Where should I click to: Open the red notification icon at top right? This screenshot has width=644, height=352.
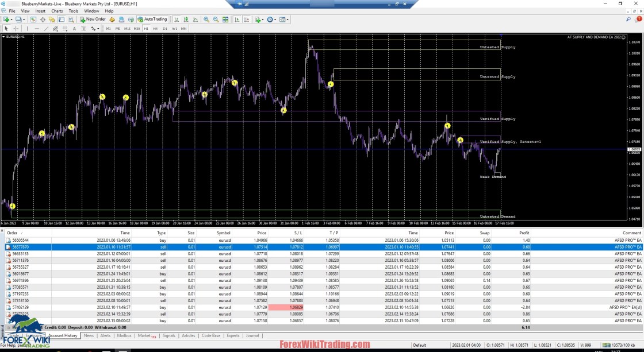[x=639, y=19]
